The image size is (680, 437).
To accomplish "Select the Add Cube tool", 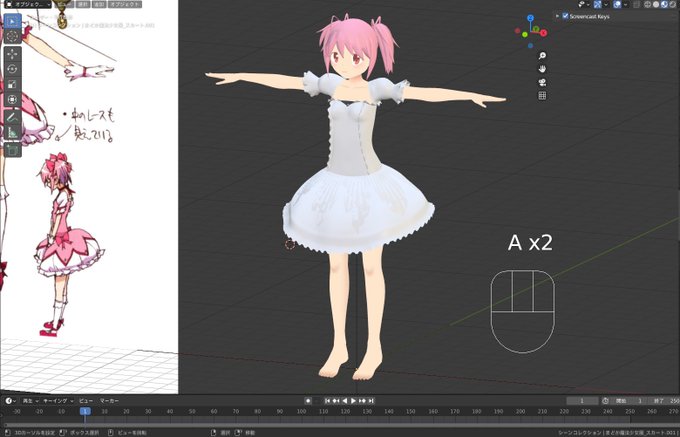I will pyautogui.click(x=12, y=150).
